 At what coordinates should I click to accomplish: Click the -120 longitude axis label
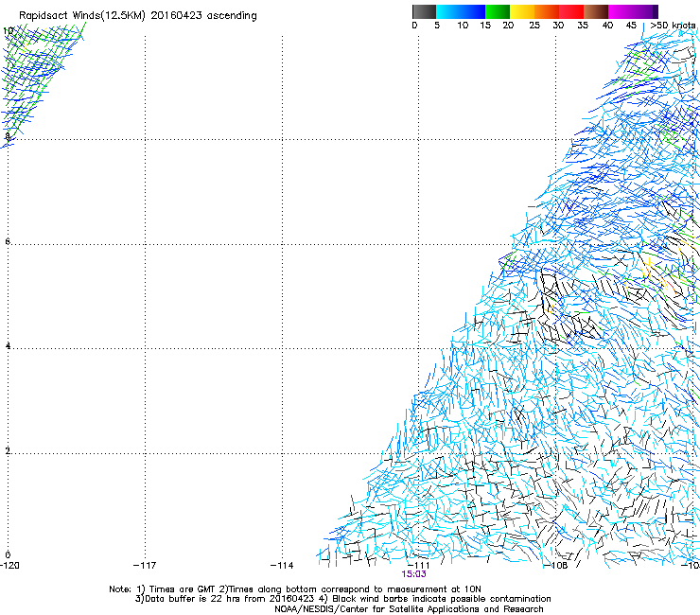click(9, 566)
